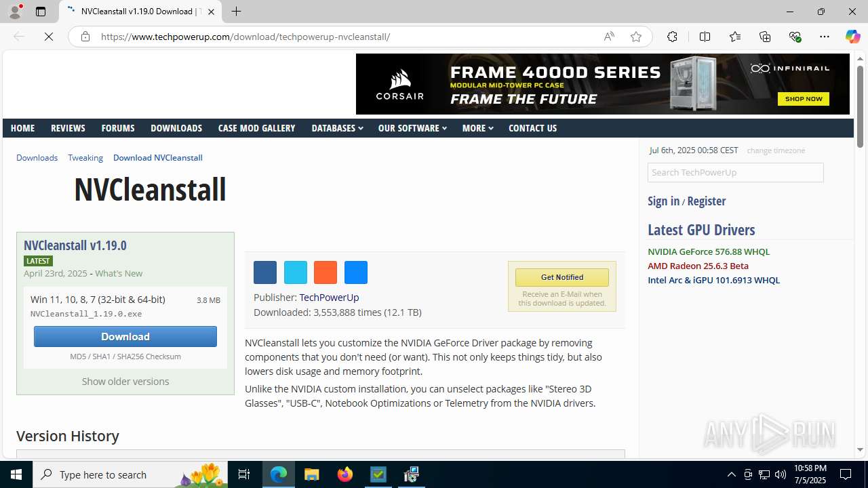868x488 pixels.
Task: Open the Collections icon
Action: click(x=765, y=37)
